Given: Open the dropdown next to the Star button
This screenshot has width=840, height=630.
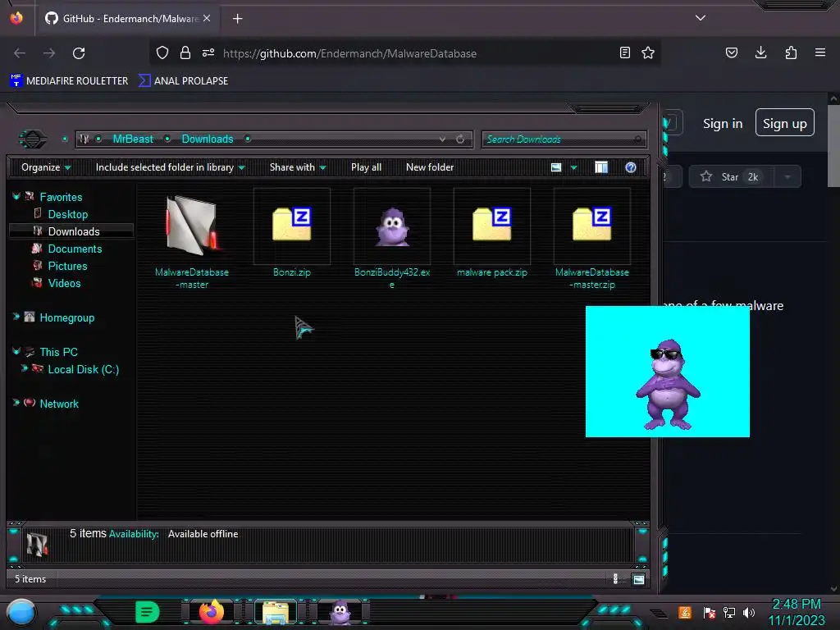Looking at the screenshot, I should point(787,177).
